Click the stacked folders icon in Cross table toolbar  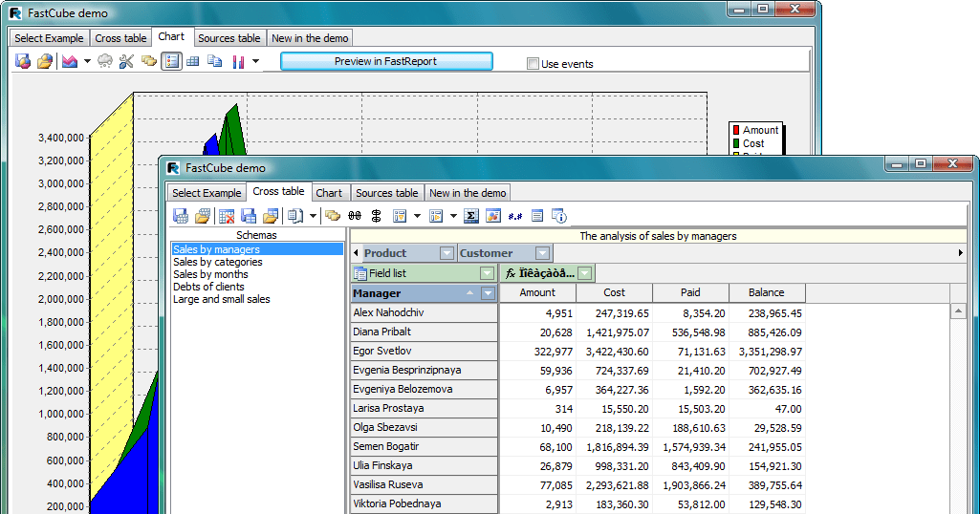(333, 216)
